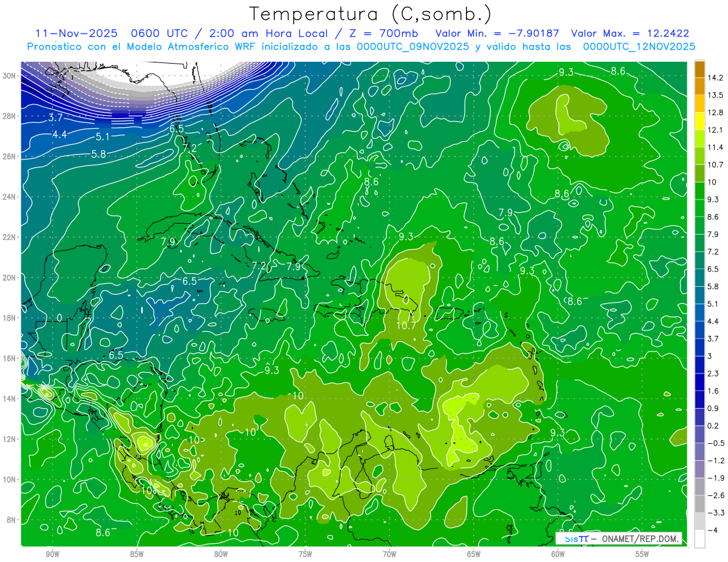Click the legend label '12.1'
This screenshot has width=728, height=562.
(715, 130)
